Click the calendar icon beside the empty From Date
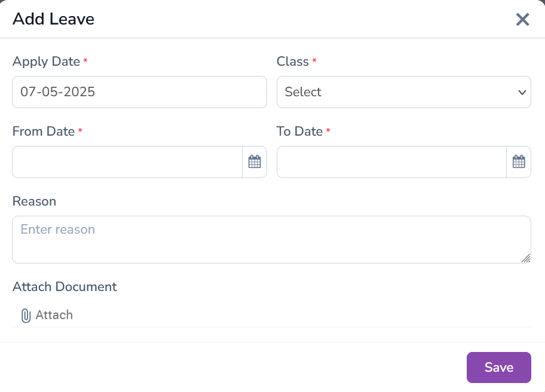The image size is (545, 392). pyautogui.click(x=255, y=161)
